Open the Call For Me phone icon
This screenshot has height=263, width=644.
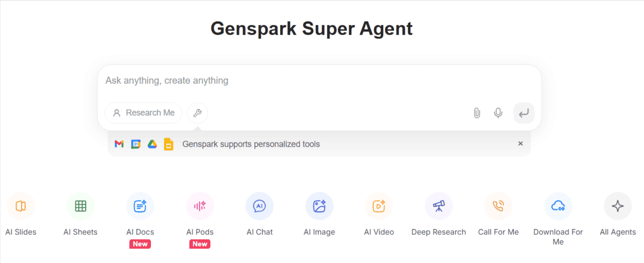pos(498,206)
